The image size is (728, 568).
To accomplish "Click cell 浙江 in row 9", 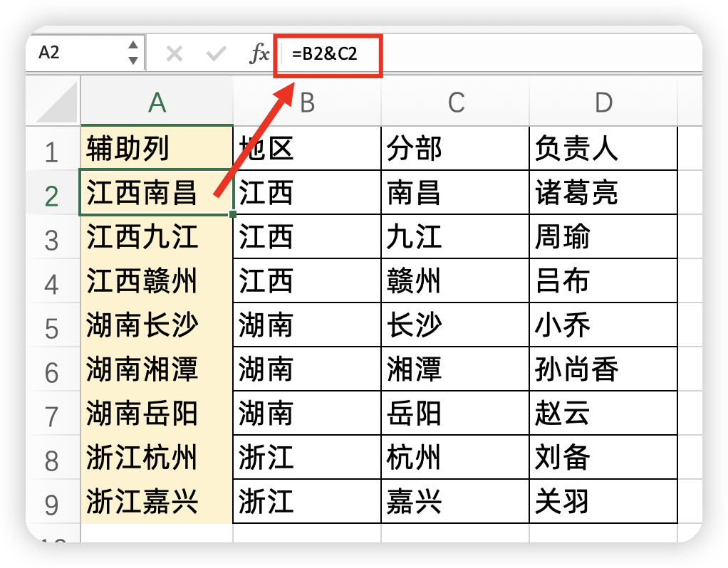I will point(307,501).
